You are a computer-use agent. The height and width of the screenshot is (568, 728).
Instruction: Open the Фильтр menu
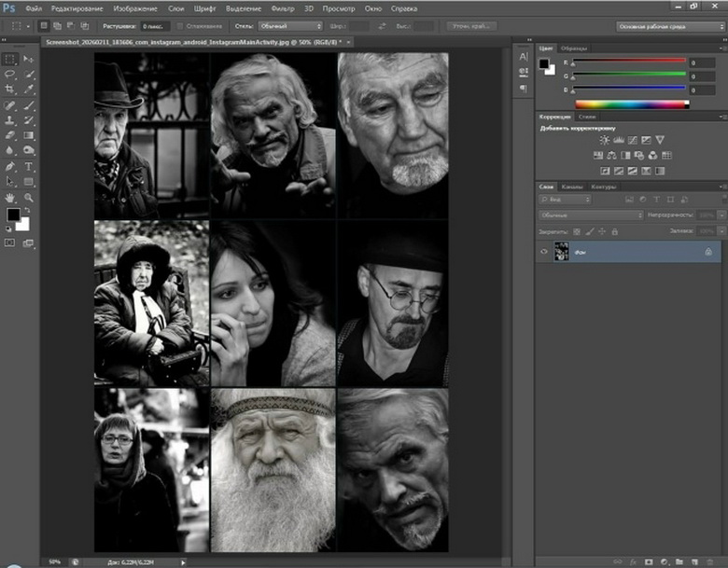click(282, 7)
